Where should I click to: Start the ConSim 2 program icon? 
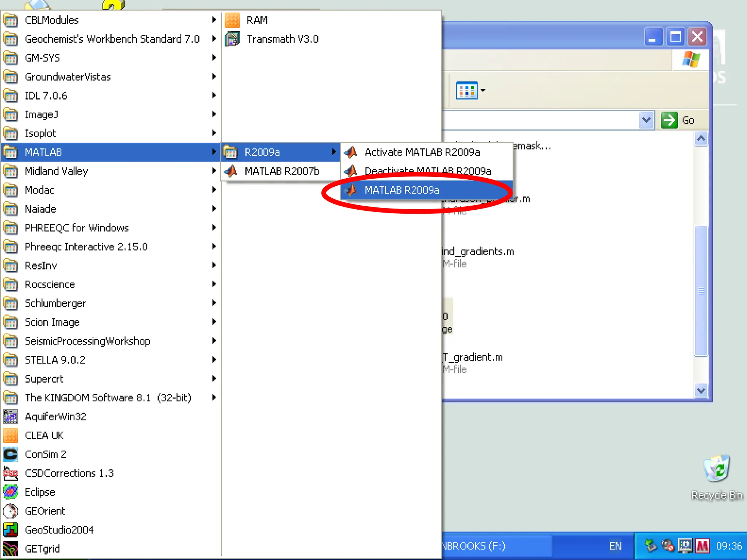pyautogui.click(x=11, y=454)
